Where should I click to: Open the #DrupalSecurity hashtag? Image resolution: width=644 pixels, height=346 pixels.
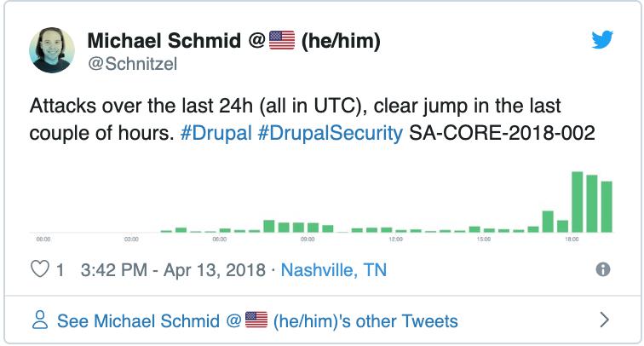tap(331, 133)
